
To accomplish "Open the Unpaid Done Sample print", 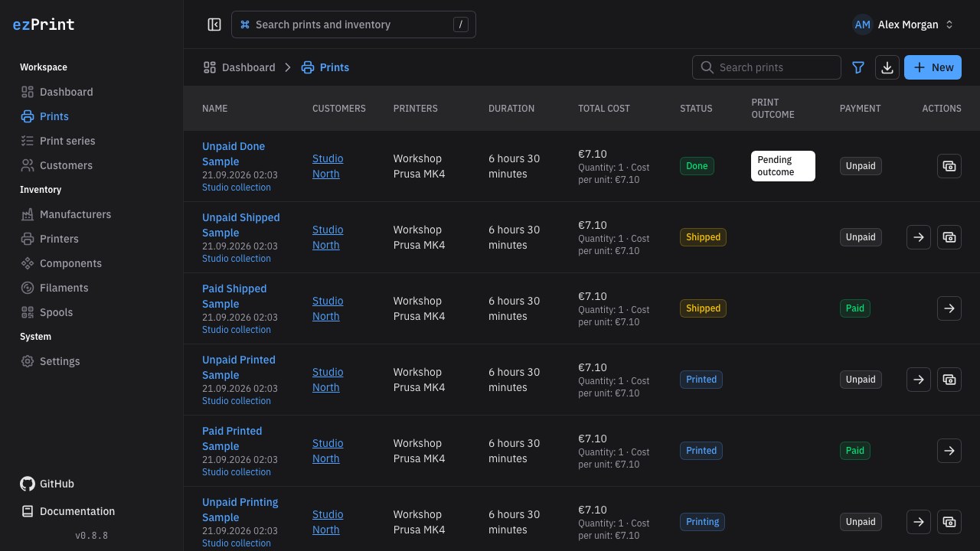I will tap(234, 154).
